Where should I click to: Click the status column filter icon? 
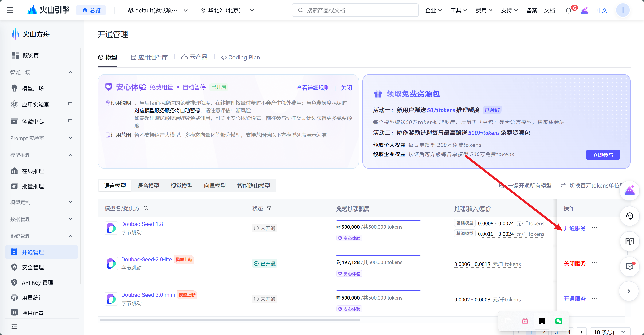click(x=269, y=208)
